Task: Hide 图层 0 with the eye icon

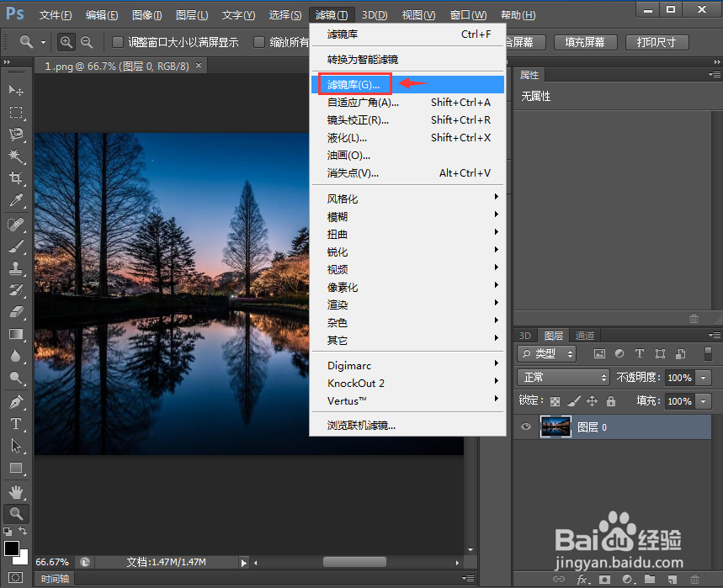Action: click(x=526, y=426)
